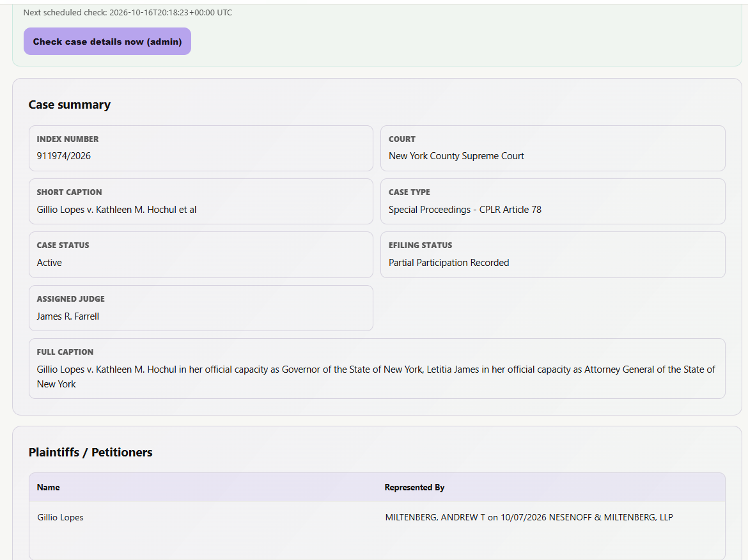This screenshot has height=560, width=748.
Task: Click attorney entry 'MILTENBERG, ANDREW T'
Action: [x=435, y=517]
